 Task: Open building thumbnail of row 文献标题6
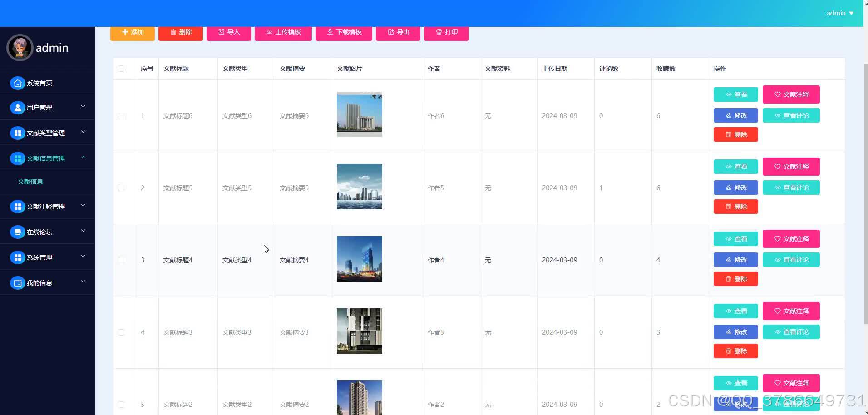tap(360, 114)
